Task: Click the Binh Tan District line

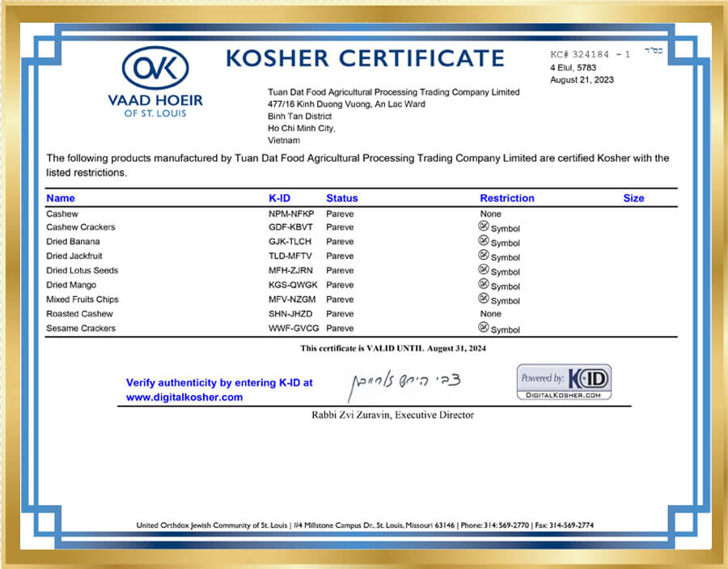Action: (x=299, y=116)
